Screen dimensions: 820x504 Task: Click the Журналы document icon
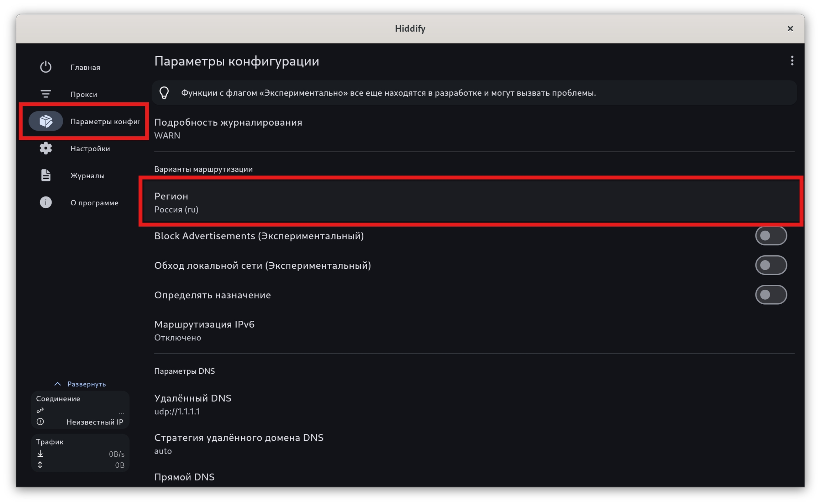click(x=46, y=175)
